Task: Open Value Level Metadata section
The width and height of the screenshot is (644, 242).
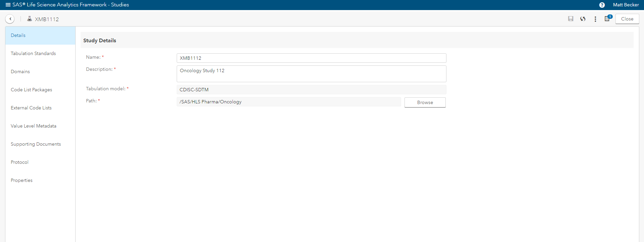Action: click(33, 126)
